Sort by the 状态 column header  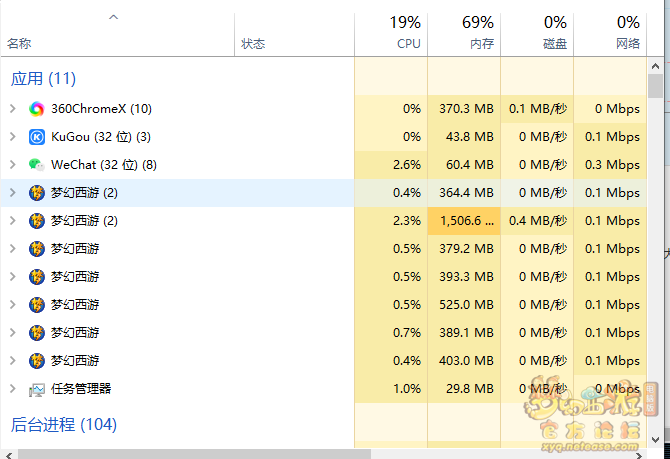click(x=253, y=44)
